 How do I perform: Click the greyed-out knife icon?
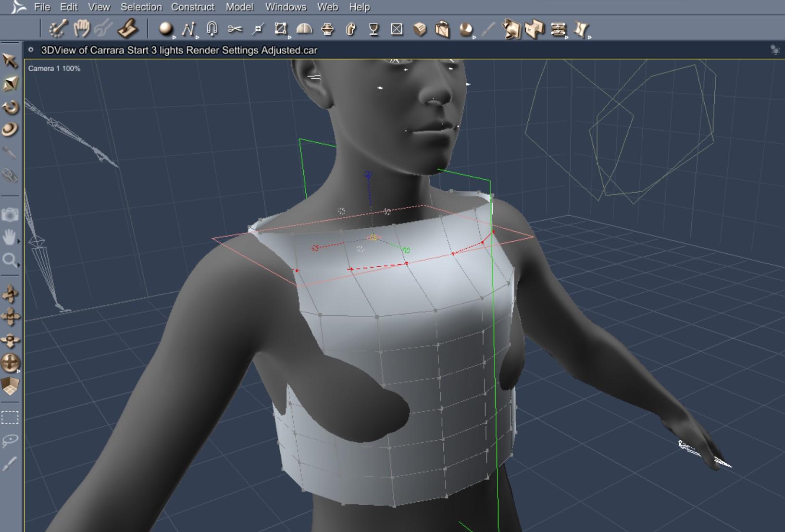tap(488, 29)
